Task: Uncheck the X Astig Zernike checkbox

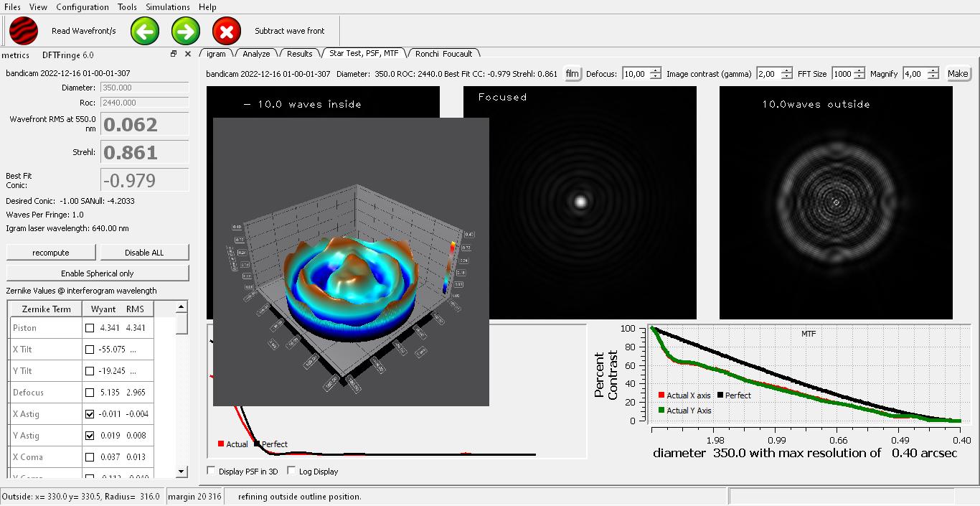Action: pyautogui.click(x=90, y=414)
